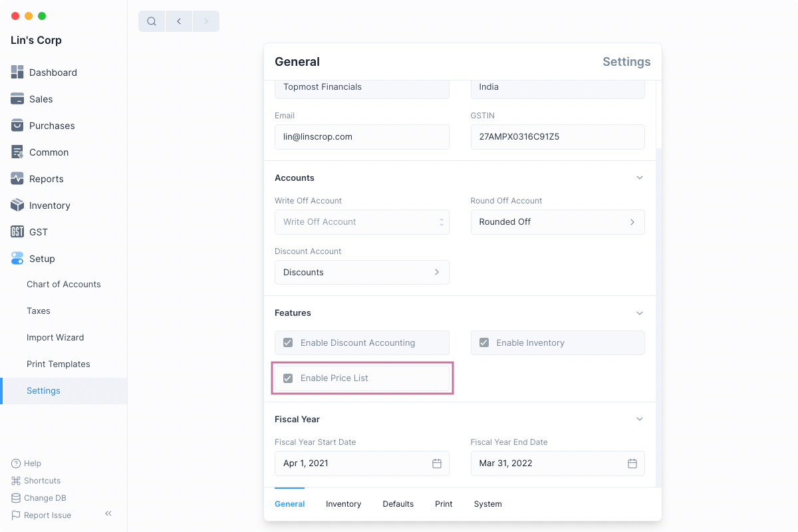This screenshot has width=798, height=532.
Task: Open calendar for Fiscal Year Start Date
Action: point(437,464)
